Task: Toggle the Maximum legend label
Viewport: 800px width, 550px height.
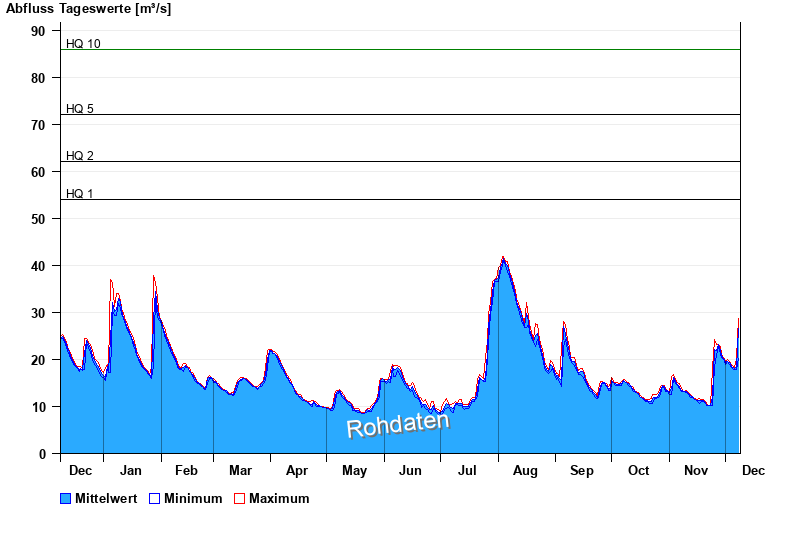Action: pyautogui.click(x=279, y=498)
